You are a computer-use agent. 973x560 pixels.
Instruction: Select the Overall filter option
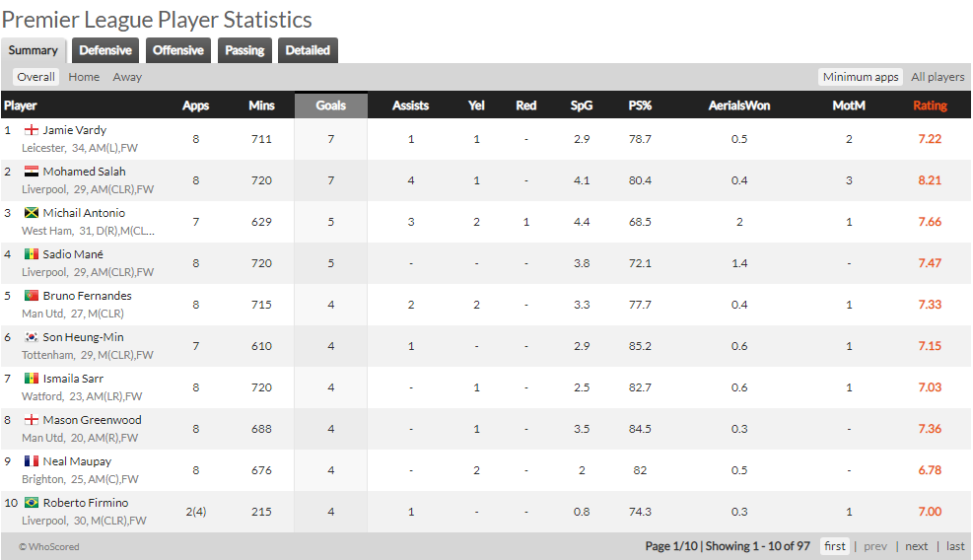tap(35, 77)
